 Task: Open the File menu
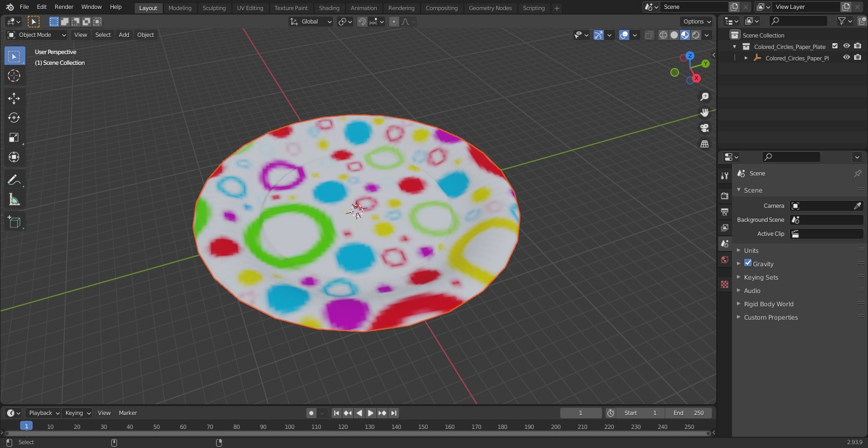pyautogui.click(x=24, y=7)
